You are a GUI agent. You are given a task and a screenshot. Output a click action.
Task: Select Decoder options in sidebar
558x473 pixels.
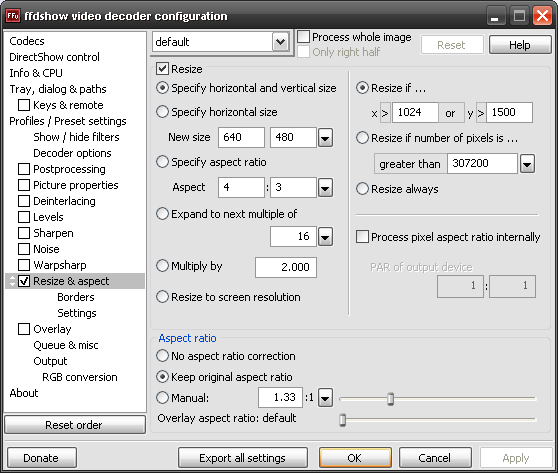(72, 153)
